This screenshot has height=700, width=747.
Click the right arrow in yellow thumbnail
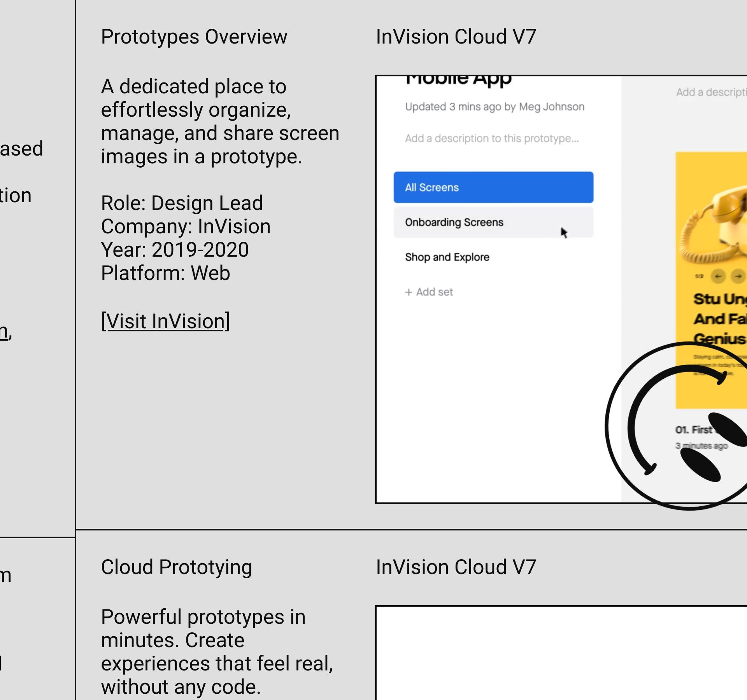[x=738, y=276]
